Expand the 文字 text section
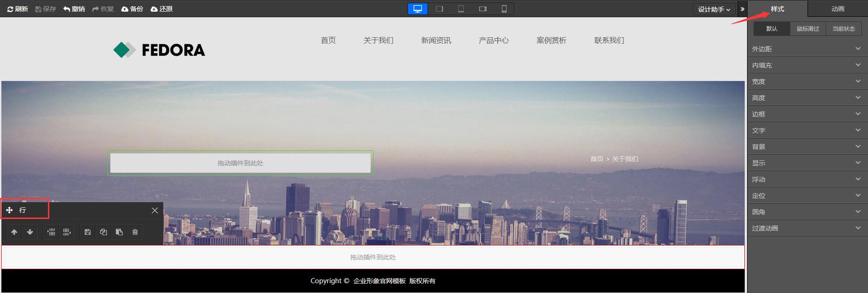 pyautogui.click(x=807, y=130)
